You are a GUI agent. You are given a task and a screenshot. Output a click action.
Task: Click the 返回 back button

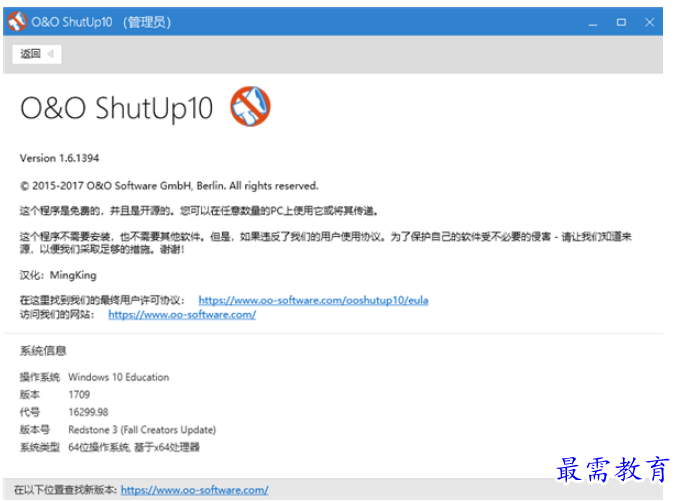(37, 54)
